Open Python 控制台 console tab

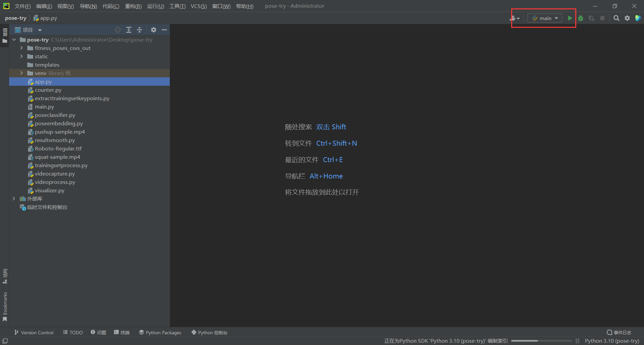[209, 332]
